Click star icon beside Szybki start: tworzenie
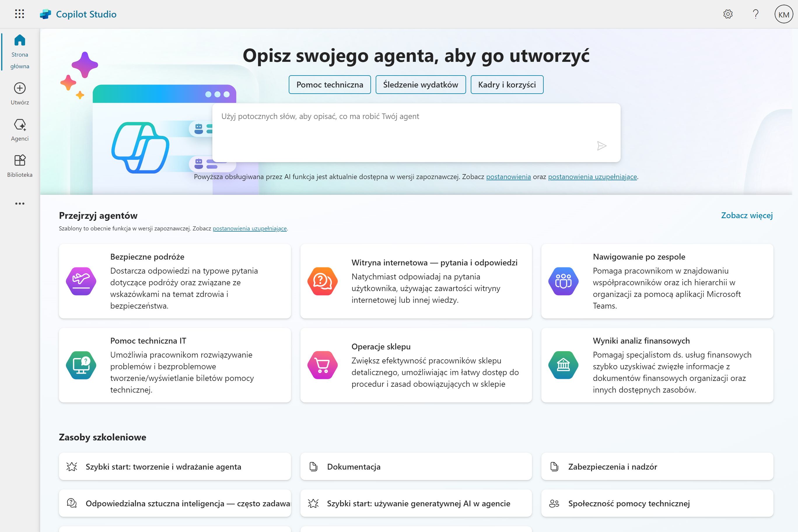Viewport: 798px width, 532px height. pyautogui.click(x=71, y=466)
